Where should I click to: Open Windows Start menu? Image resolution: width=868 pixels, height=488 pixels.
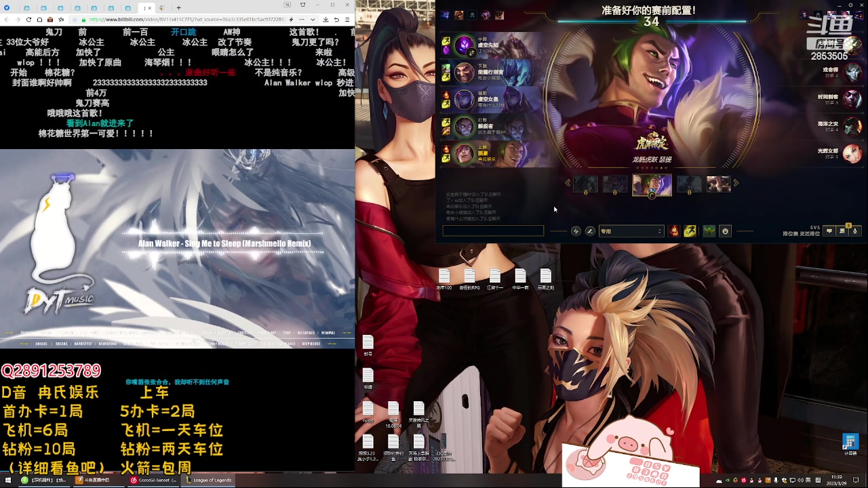tap(8, 480)
